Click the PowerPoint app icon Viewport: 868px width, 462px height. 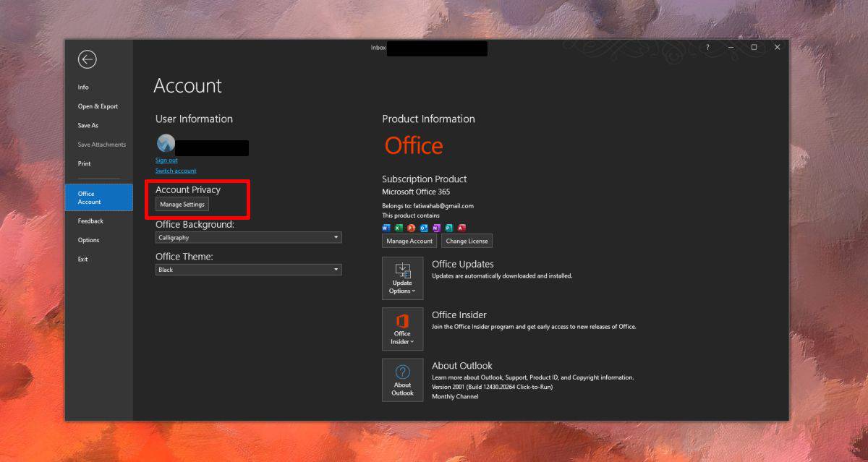click(x=411, y=228)
